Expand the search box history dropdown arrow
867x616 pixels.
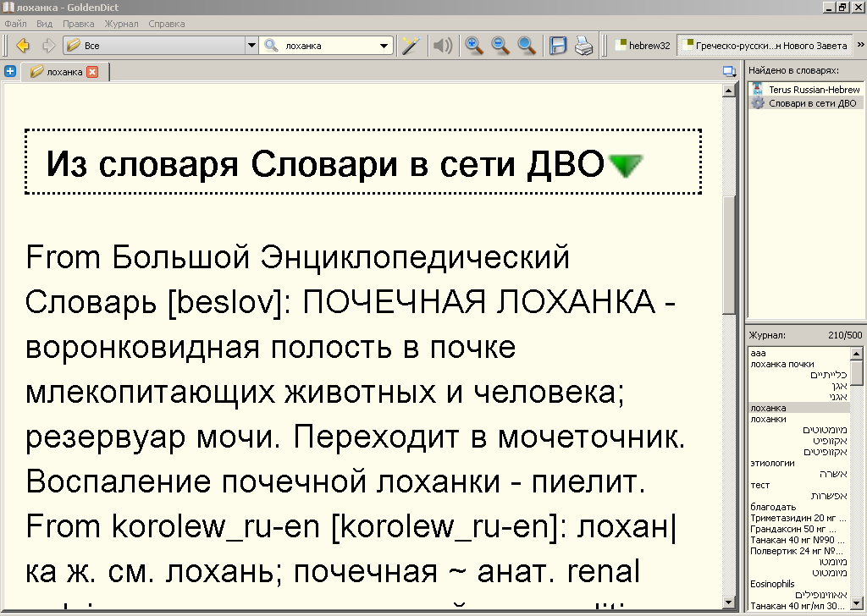[384, 46]
